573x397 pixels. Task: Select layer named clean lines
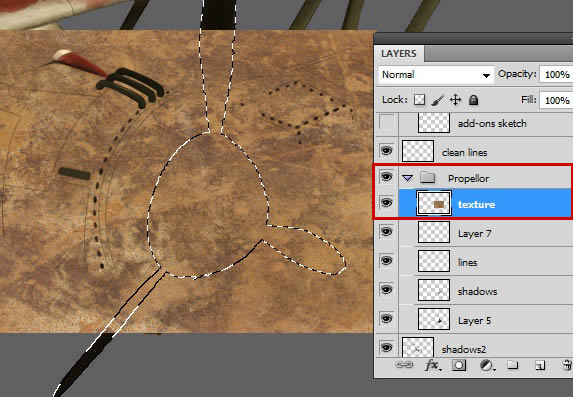coord(464,152)
